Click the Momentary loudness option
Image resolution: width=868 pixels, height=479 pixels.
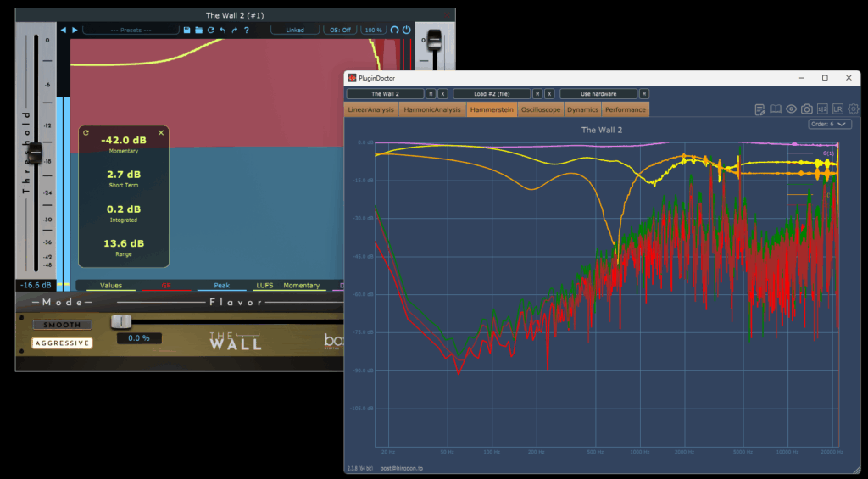301,286
